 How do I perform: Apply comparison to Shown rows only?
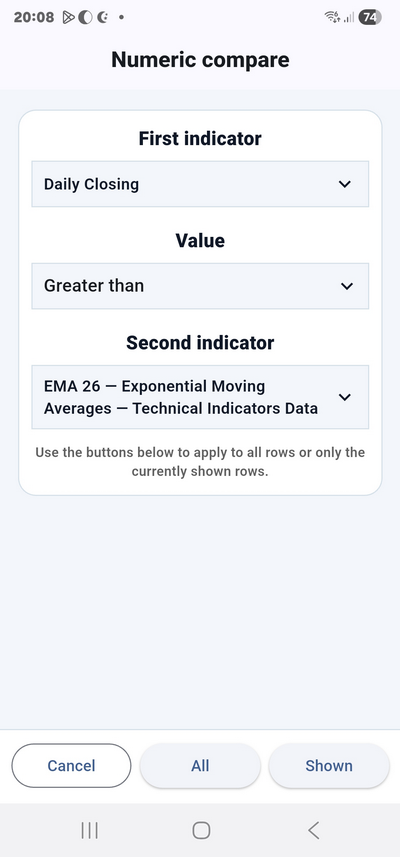pos(329,766)
